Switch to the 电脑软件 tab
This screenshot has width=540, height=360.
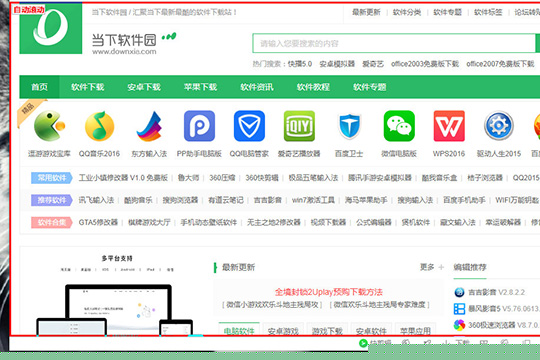click(239, 330)
